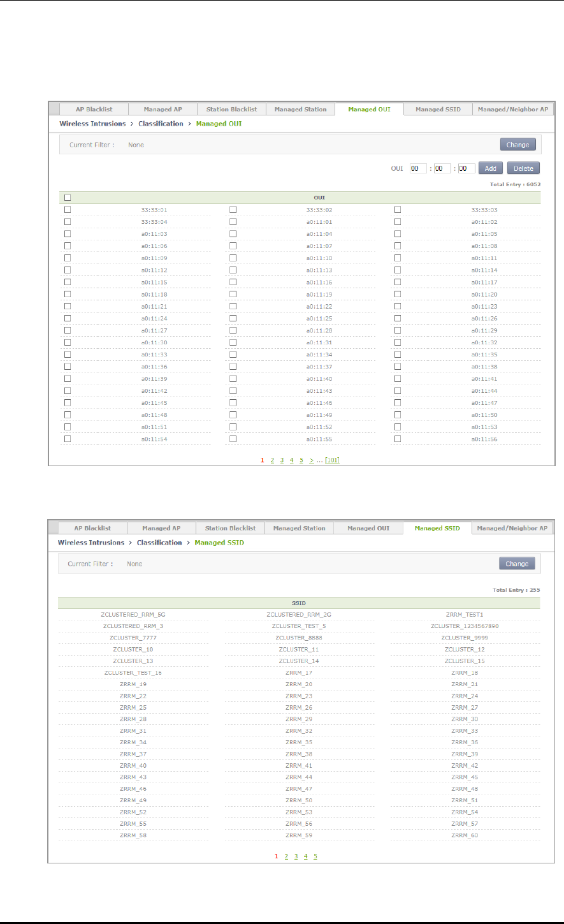Open Managed Station tab in lower SSID panel
This screenshot has width=564, height=924.
pyautogui.click(x=299, y=528)
